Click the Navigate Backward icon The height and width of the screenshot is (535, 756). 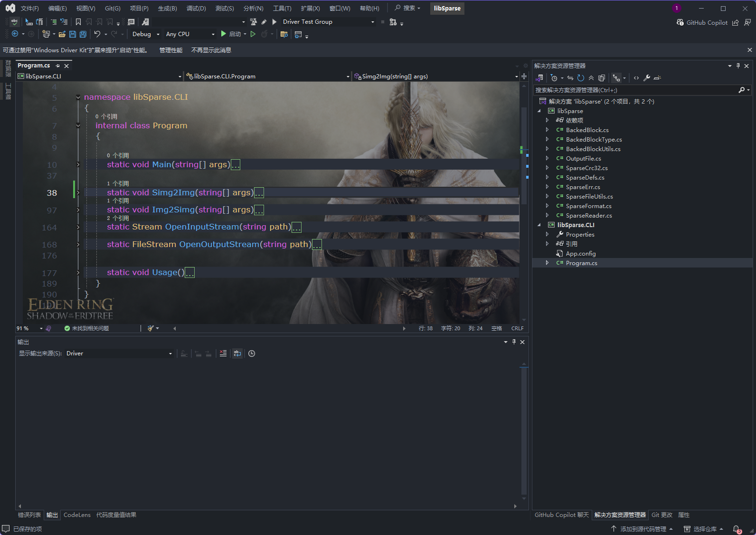pos(15,34)
